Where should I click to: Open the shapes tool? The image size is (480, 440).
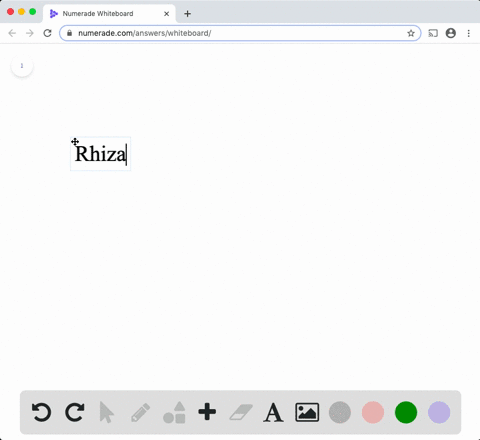coord(174,412)
